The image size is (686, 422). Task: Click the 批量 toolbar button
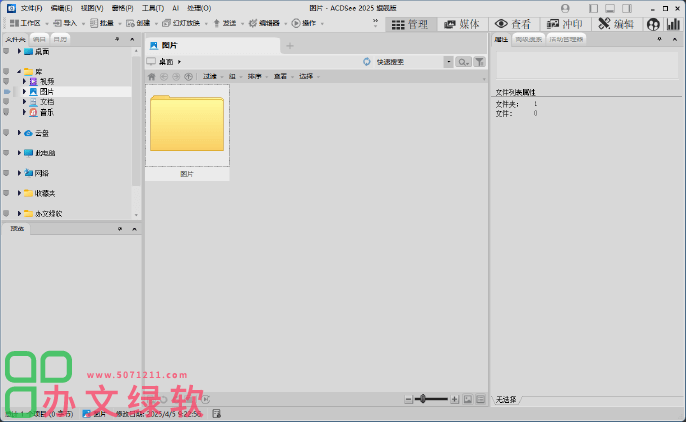pos(102,23)
